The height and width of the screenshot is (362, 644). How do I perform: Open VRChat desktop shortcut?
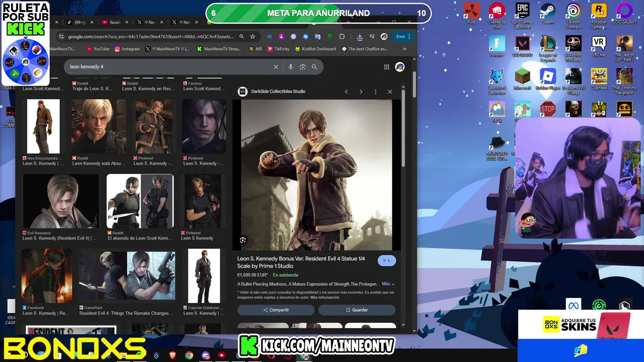coord(599,46)
